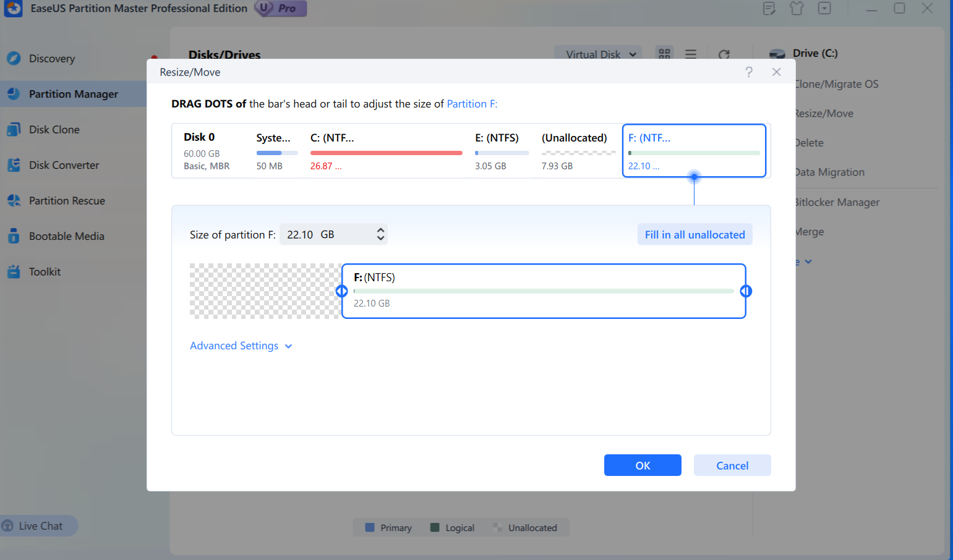
Task: Open the task log icon in title bar
Action: 769,9
